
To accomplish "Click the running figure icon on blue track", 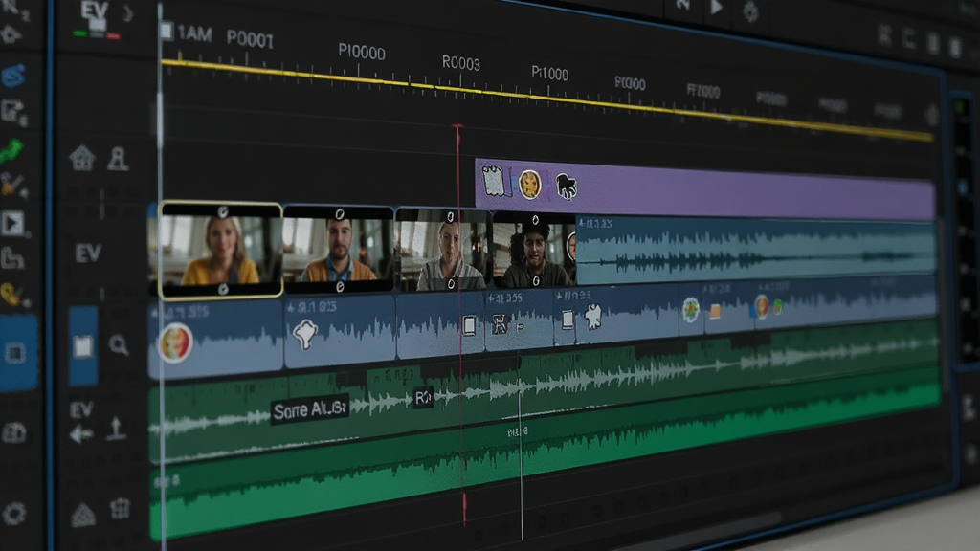I will (x=499, y=324).
